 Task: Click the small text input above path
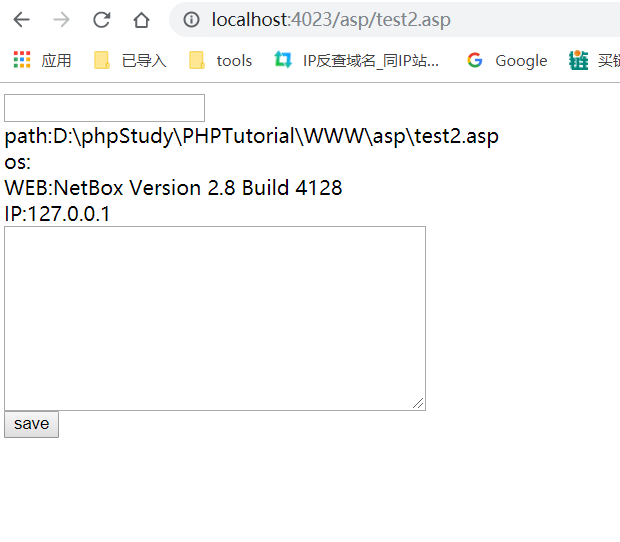point(104,108)
